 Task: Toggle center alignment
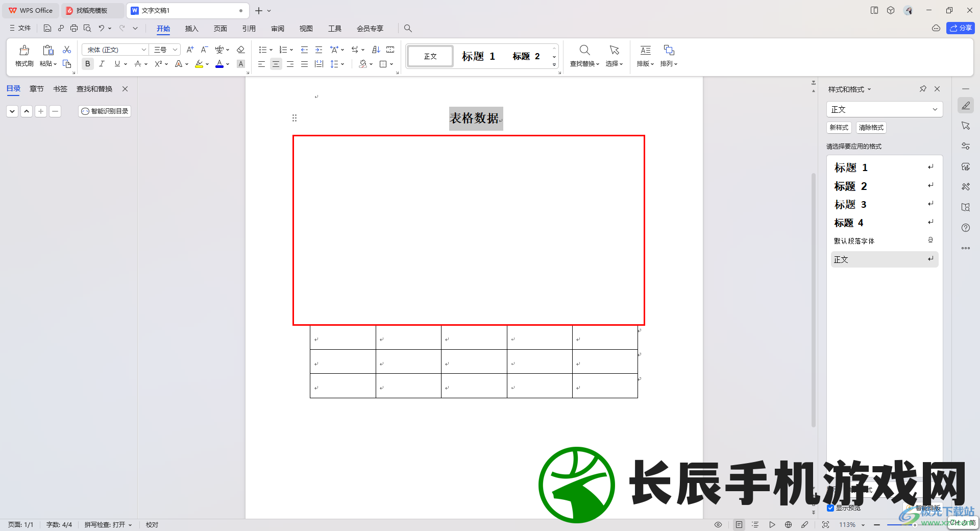point(276,64)
